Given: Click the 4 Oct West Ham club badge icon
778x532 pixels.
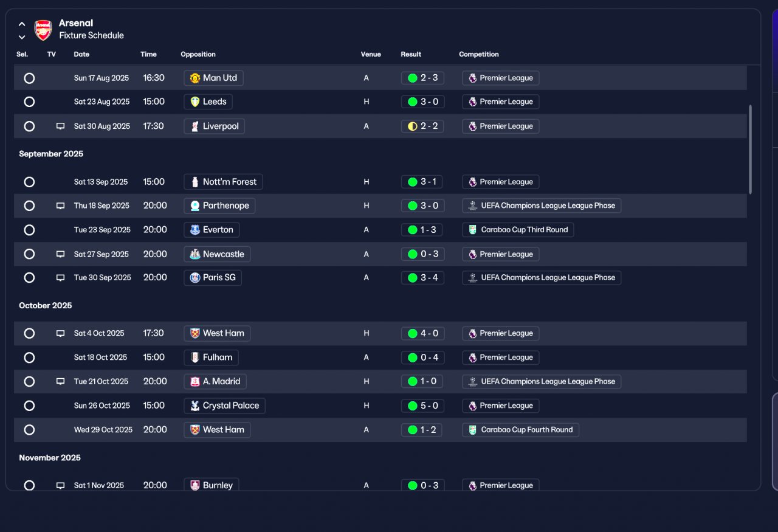Looking at the screenshot, I should click(x=195, y=333).
